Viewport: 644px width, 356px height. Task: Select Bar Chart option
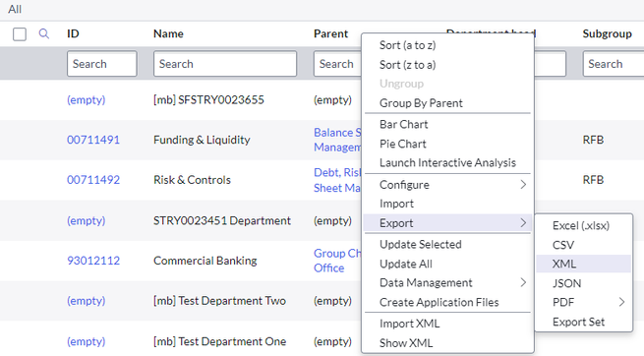(x=404, y=125)
